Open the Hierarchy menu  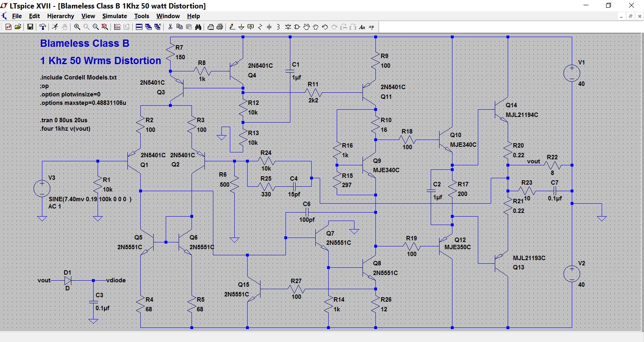point(60,16)
